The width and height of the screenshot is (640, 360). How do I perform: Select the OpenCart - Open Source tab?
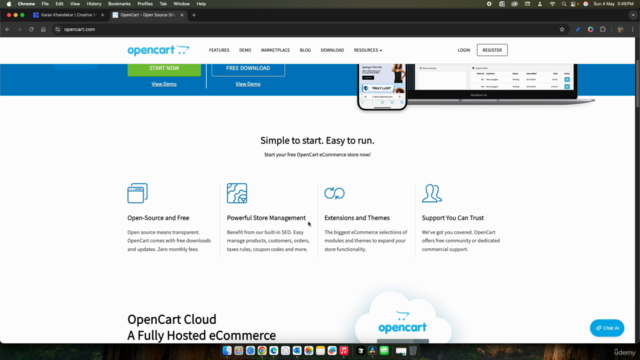coord(148,15)
